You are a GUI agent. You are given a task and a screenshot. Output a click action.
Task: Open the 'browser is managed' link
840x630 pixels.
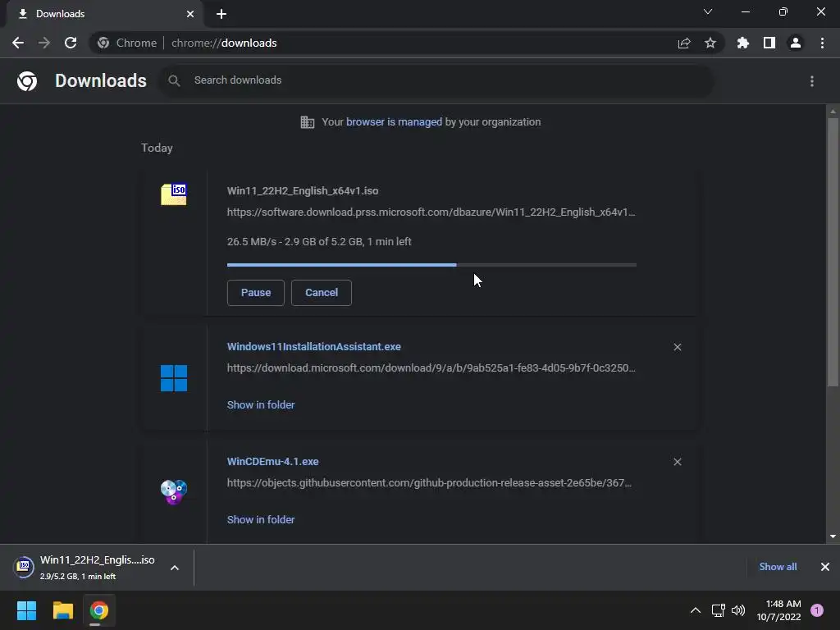click(x=395, y=121)
